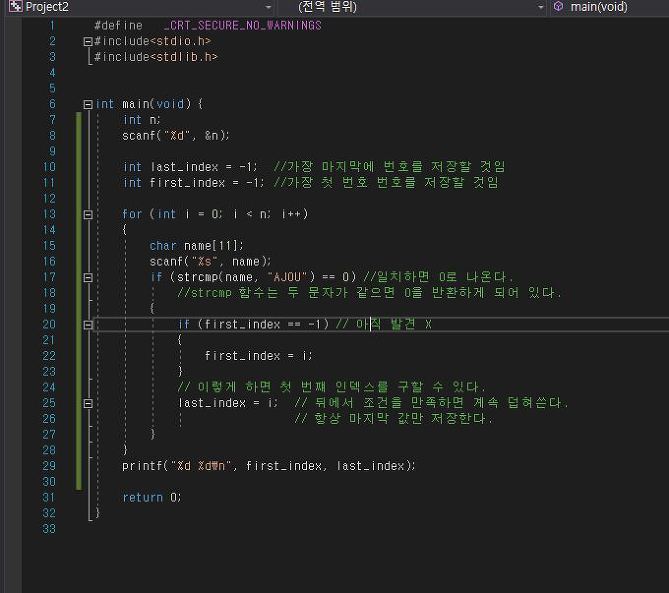The height and width of the screenshot is (593, 669).
Task: Click line number 29 in the gutter
Action: 49,465
